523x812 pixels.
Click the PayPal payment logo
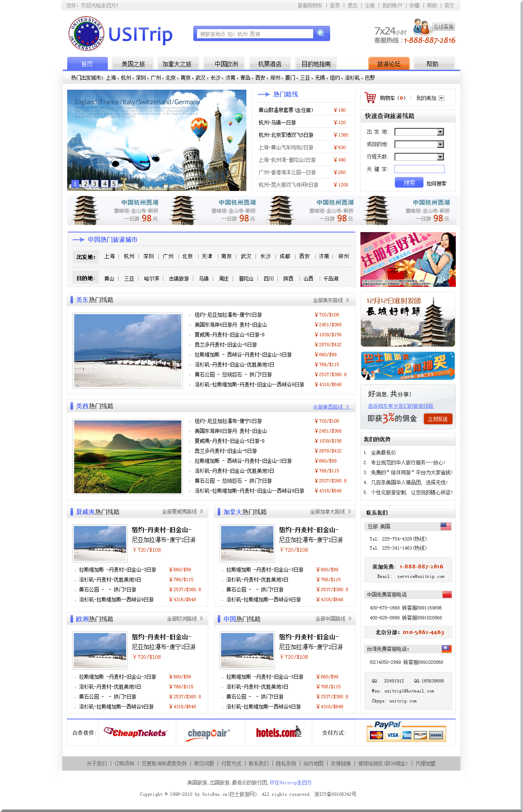[x=387, y=724]
